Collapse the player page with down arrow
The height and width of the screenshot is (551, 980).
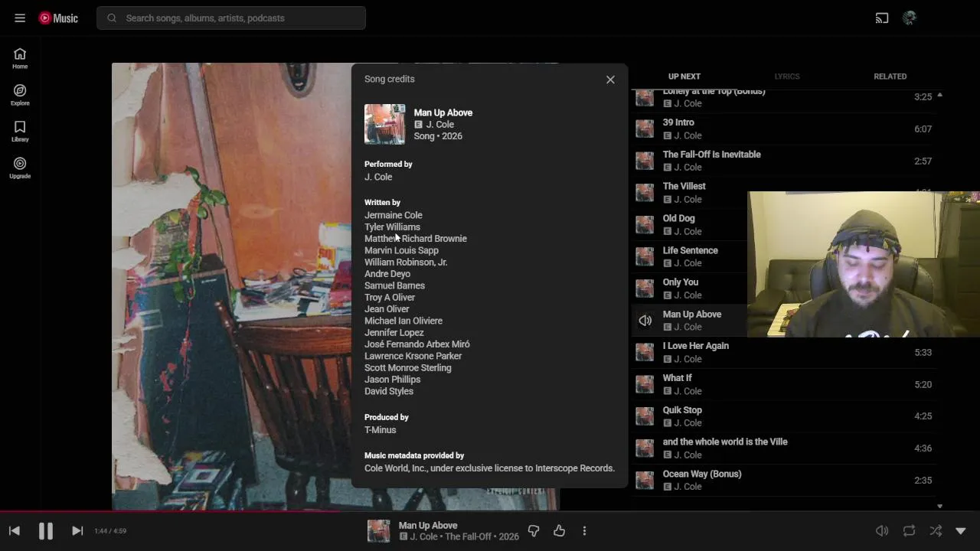[x=961, y=530]
